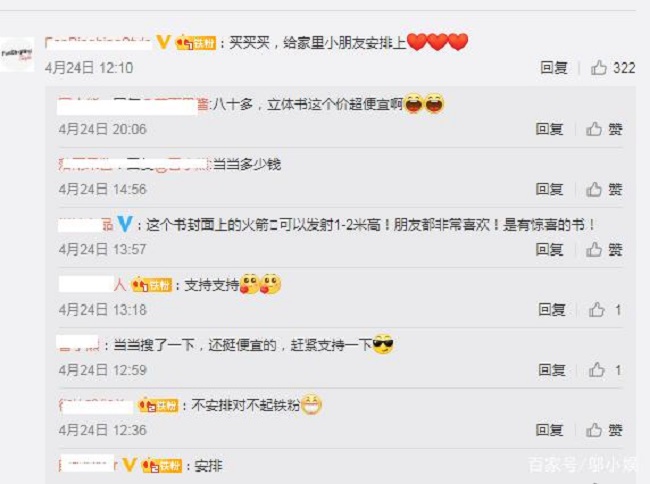Click the 铁粉 badge on the 支持支持 commenter
The height and width of the screenshot is (484, 650).
click(152, 285)
